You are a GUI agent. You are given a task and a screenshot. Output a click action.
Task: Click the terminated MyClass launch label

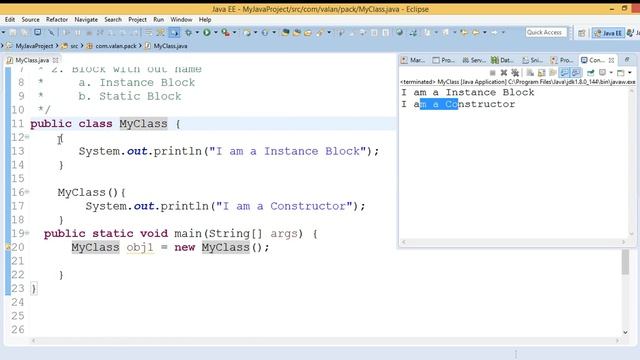point(518,82)
